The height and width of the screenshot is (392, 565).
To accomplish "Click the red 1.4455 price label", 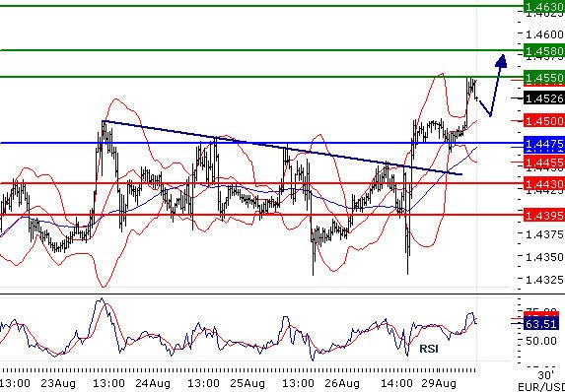I will click(x=543, y=162).
